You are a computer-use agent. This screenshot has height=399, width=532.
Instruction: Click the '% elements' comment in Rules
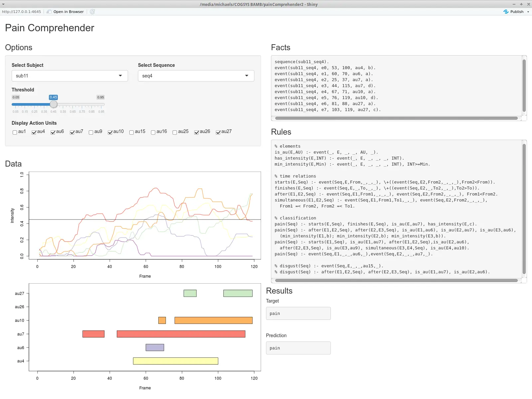click(288, 146)
